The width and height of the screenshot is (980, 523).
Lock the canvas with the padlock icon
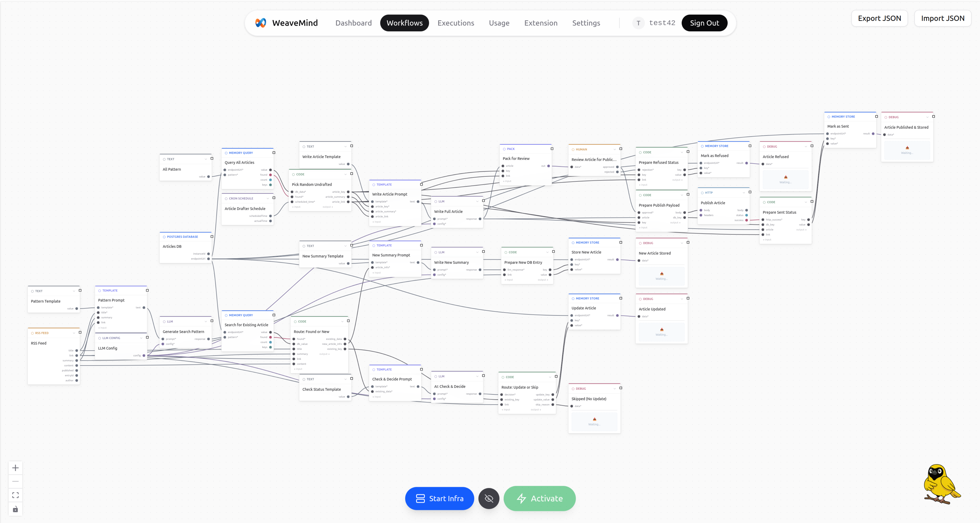tap(16, 509)
